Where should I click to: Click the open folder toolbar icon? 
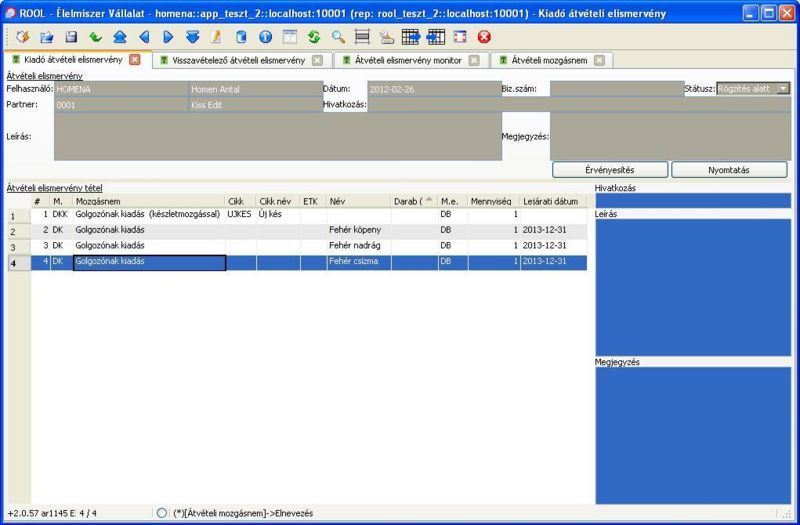click(47, 37)
